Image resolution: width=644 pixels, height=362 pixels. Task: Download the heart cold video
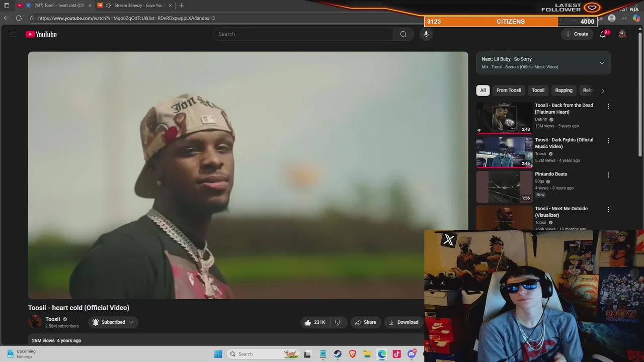404,322
